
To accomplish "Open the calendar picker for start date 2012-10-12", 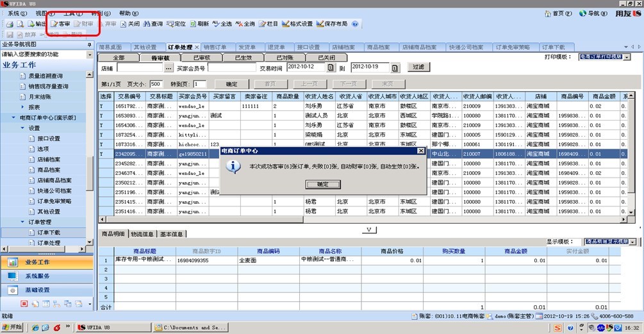I will (331, 67).
